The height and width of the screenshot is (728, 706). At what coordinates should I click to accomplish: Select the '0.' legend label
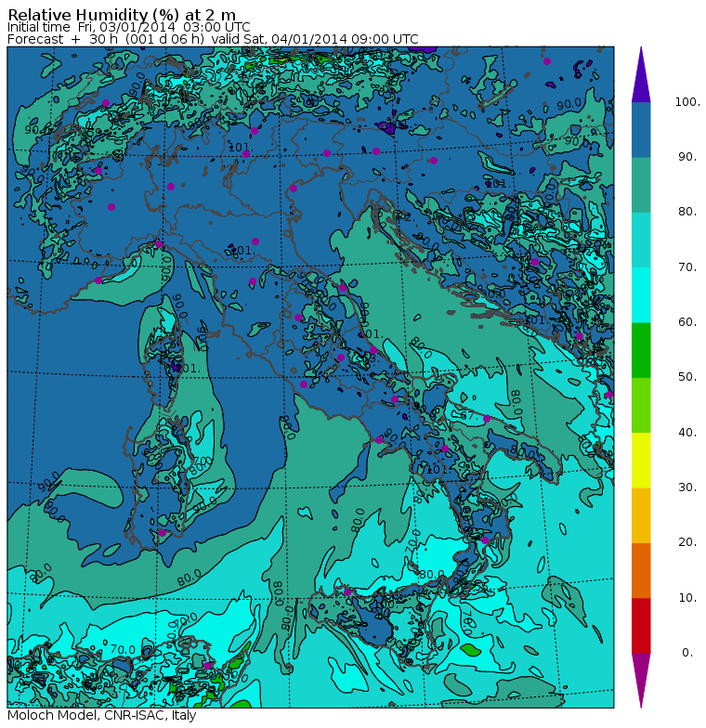(x=687, y=653)
